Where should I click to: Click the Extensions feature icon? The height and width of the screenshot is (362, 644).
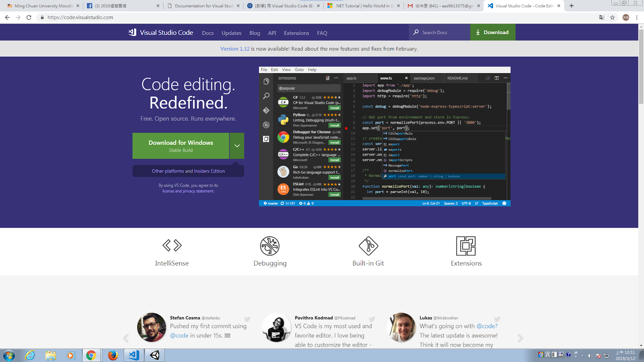tap(466, 246)
